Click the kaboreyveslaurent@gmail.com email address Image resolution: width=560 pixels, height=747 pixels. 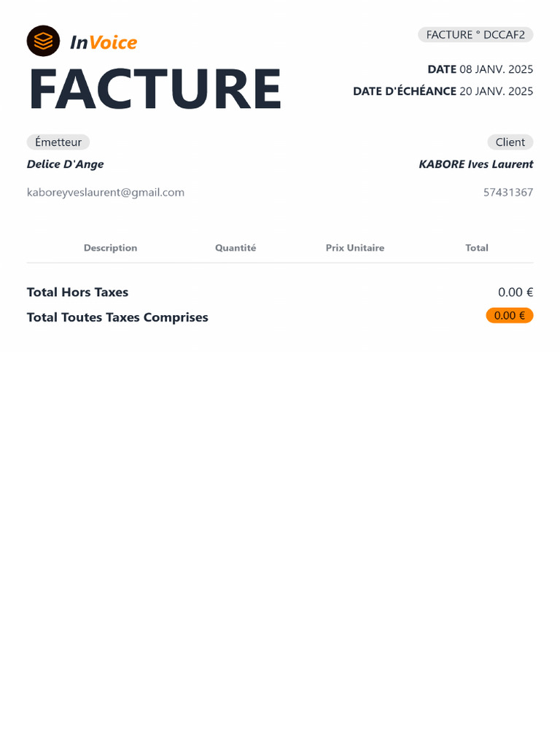click(x=106, y=193)
